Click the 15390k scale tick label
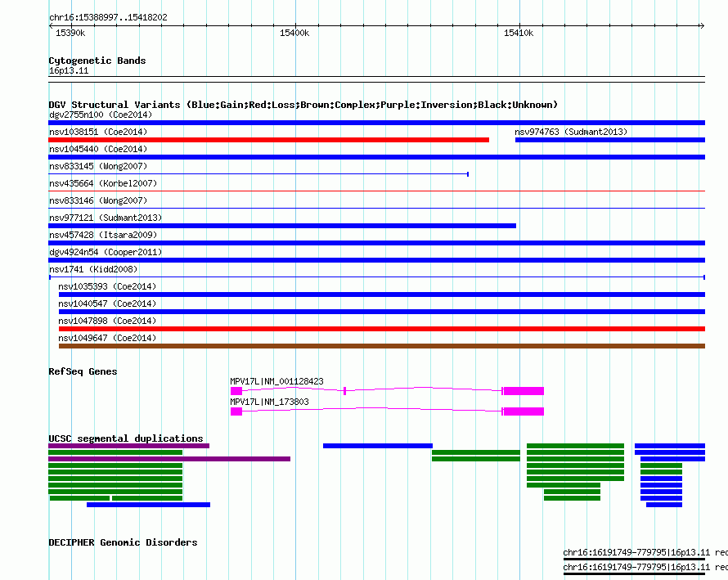Viewport: 728px width, 580px height. tap(70, 33)
